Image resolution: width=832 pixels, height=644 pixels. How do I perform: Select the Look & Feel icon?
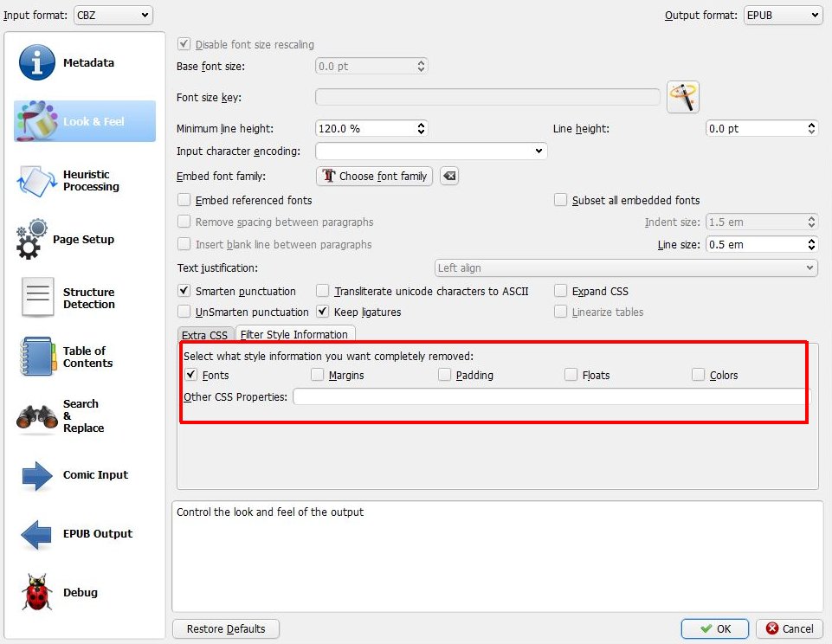click(x=36, y=121)
